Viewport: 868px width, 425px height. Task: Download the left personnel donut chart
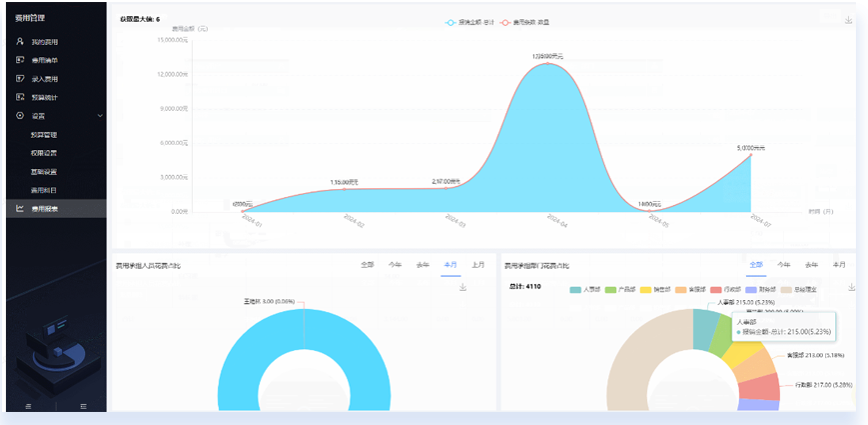(462, 287)
